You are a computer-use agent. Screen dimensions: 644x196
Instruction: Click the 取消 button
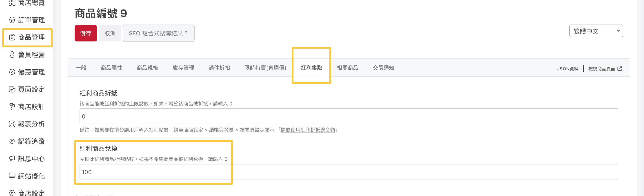tap(110, 33)
